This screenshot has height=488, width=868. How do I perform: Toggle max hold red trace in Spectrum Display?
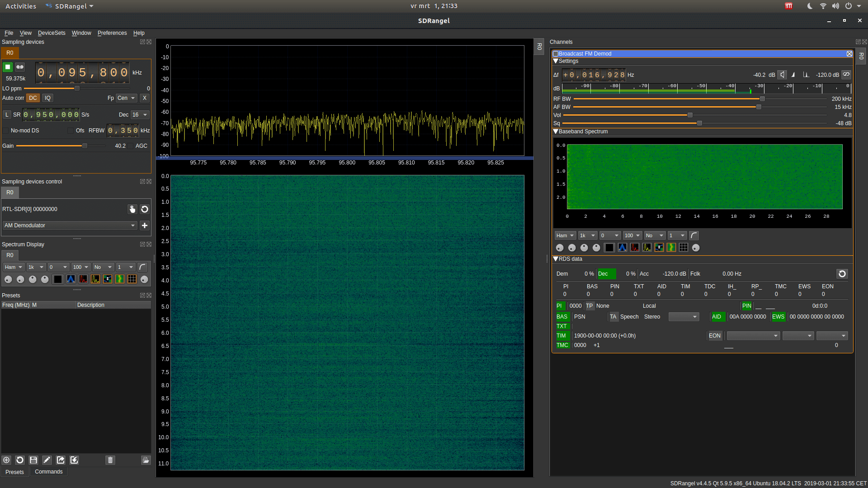point(83,279)
